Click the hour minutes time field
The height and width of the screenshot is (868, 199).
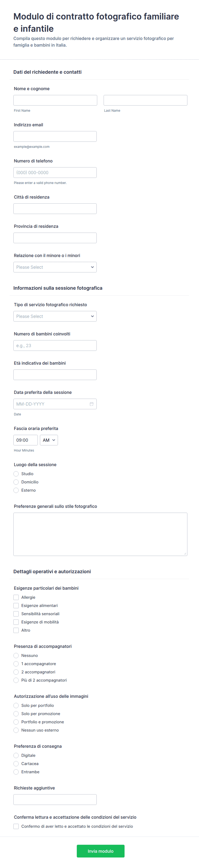coord(26,440)
